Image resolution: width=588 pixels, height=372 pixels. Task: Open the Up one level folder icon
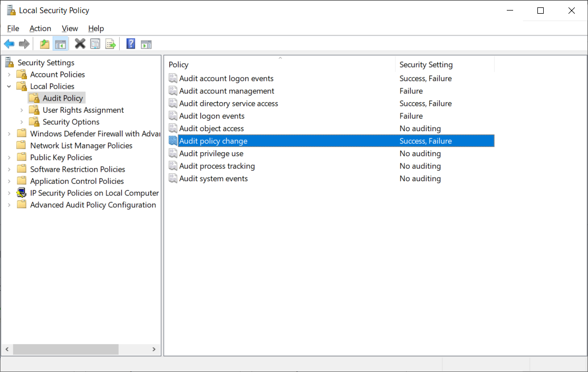(x=44, y=44)
